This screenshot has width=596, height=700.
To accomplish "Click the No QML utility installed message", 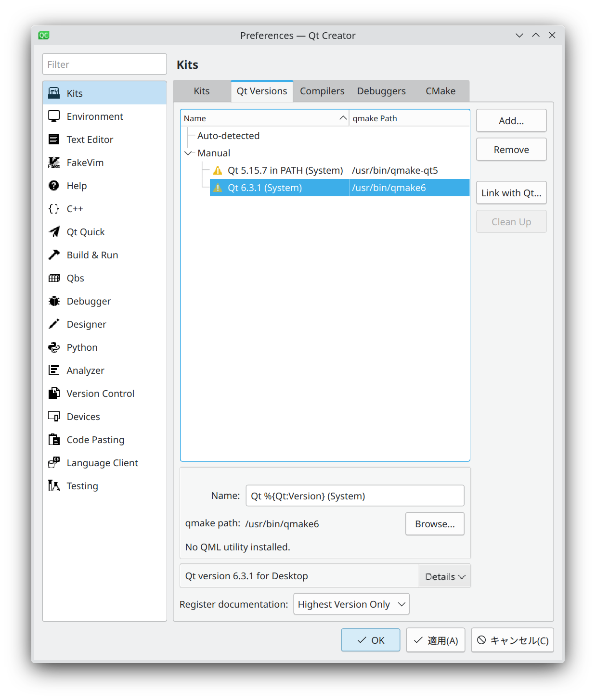I will click(x=238, y=547).
